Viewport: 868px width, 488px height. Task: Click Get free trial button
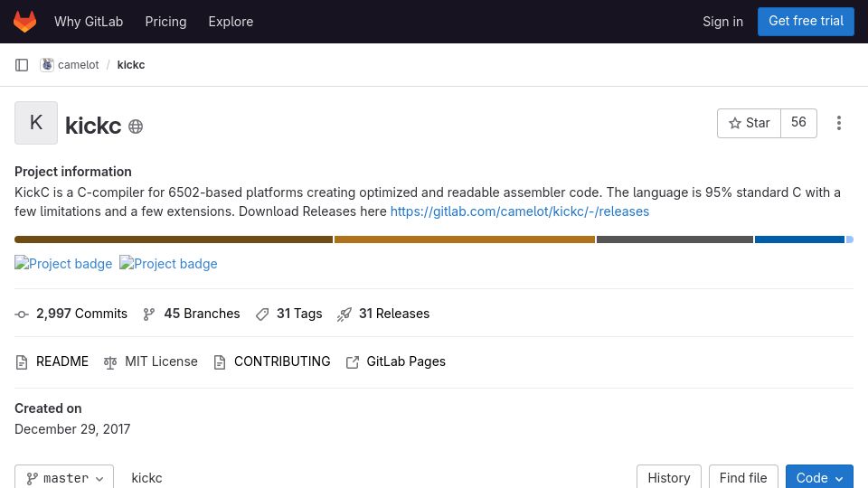(806, 21)
